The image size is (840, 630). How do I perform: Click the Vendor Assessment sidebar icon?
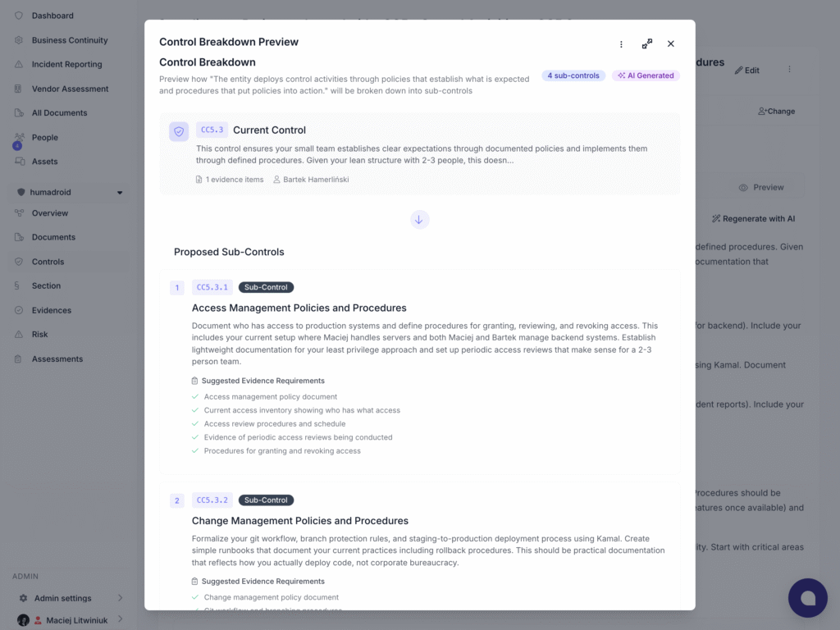click(19, 89)
